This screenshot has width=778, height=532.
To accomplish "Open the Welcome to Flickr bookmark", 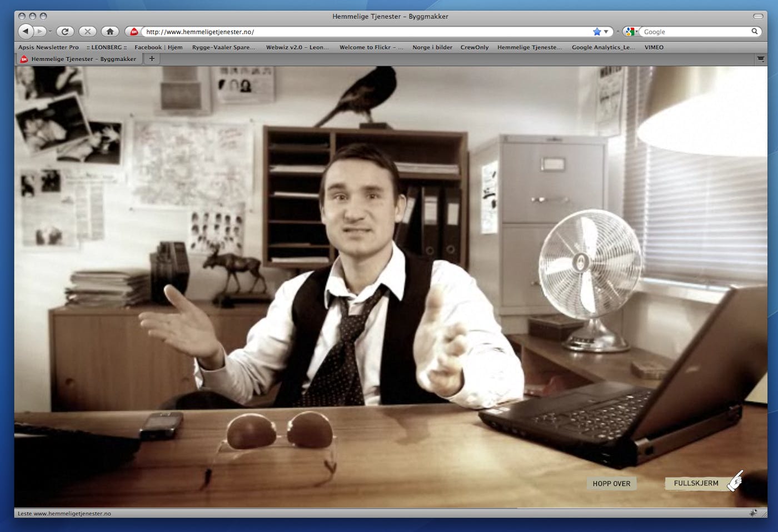I will point(371,47).
